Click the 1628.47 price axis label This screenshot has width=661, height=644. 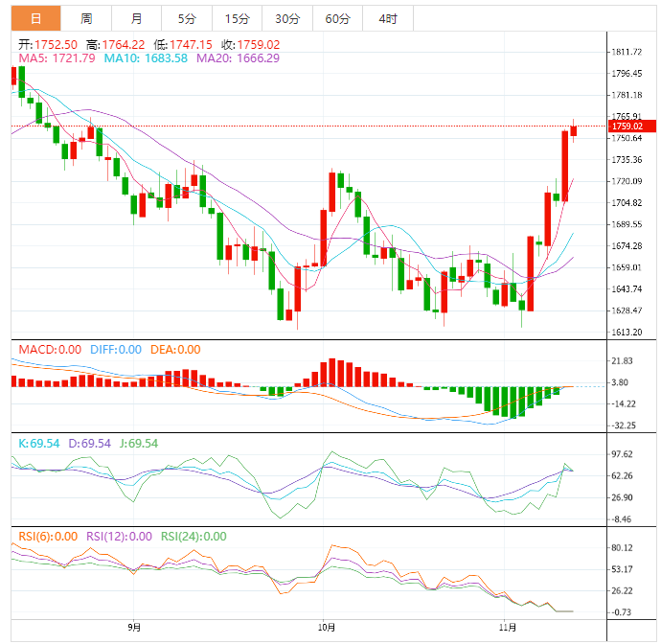coord(627,310)
